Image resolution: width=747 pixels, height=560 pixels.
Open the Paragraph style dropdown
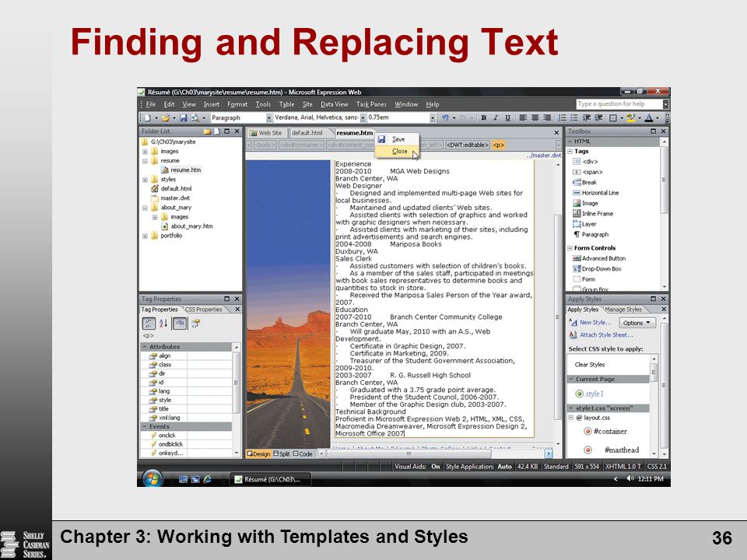click(x=268, y=117)
